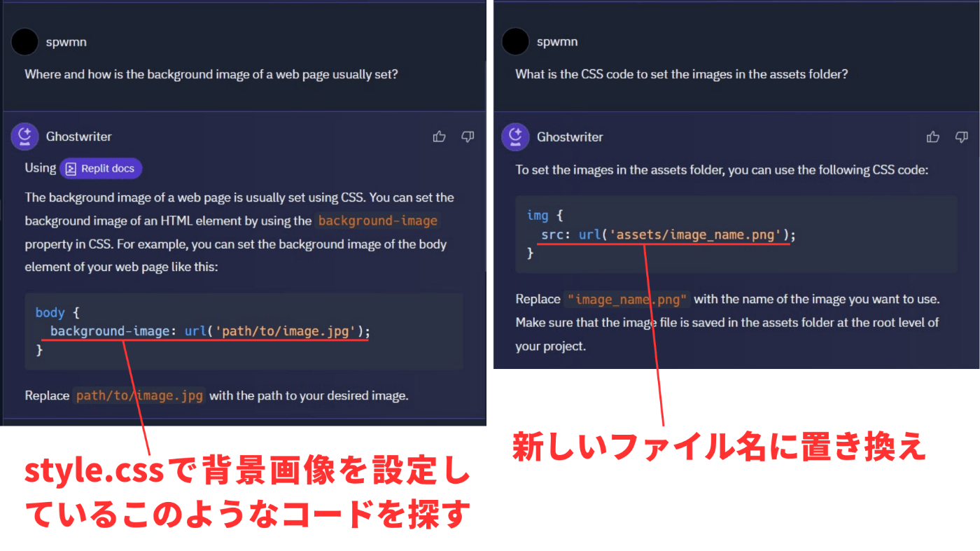980x551 pixels.
Task: Click the spwmn avatar in left chat
Action: point(25,42)
